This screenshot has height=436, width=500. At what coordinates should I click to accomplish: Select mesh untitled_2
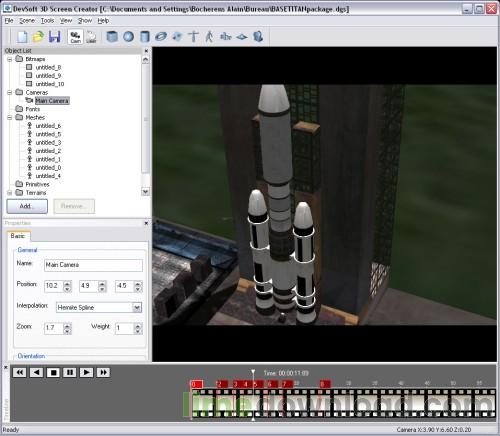pos(48,151)
